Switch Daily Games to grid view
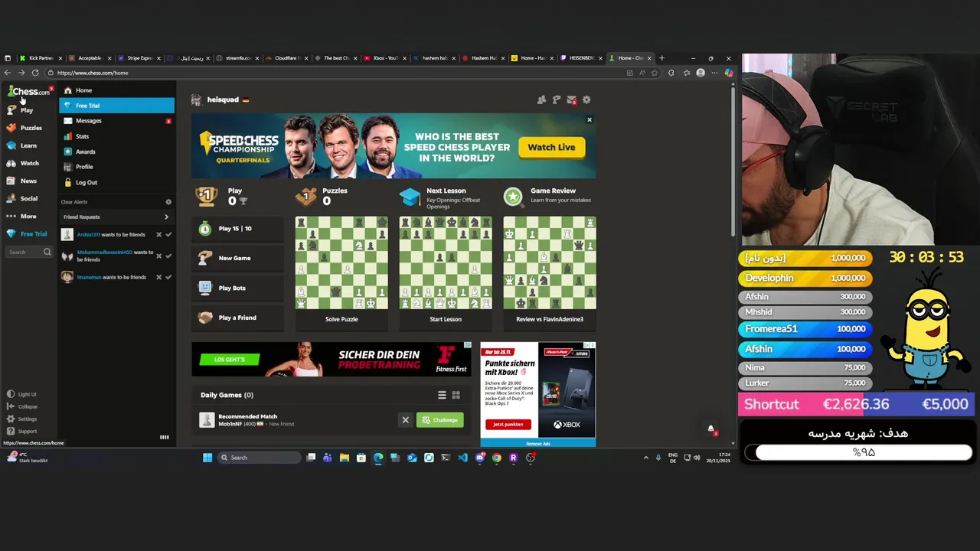980x551 pixels. click(x=456, y=395)
